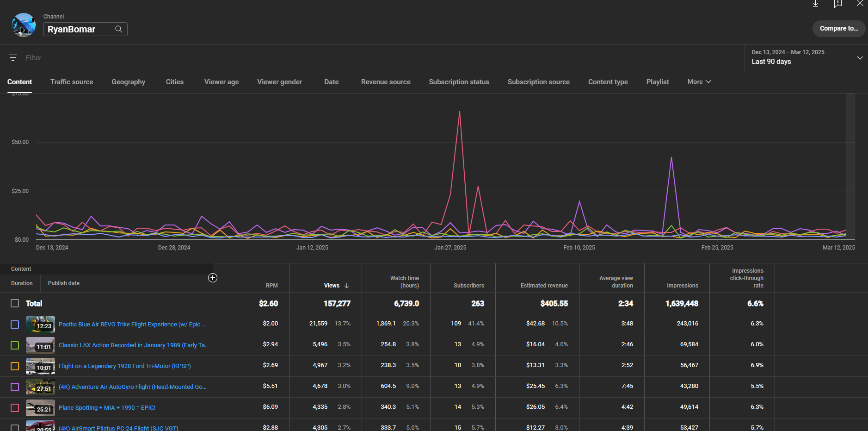The height and width of the screenshot is (431, 868).
Task: Open the Date tab
Action: [332, 82]
